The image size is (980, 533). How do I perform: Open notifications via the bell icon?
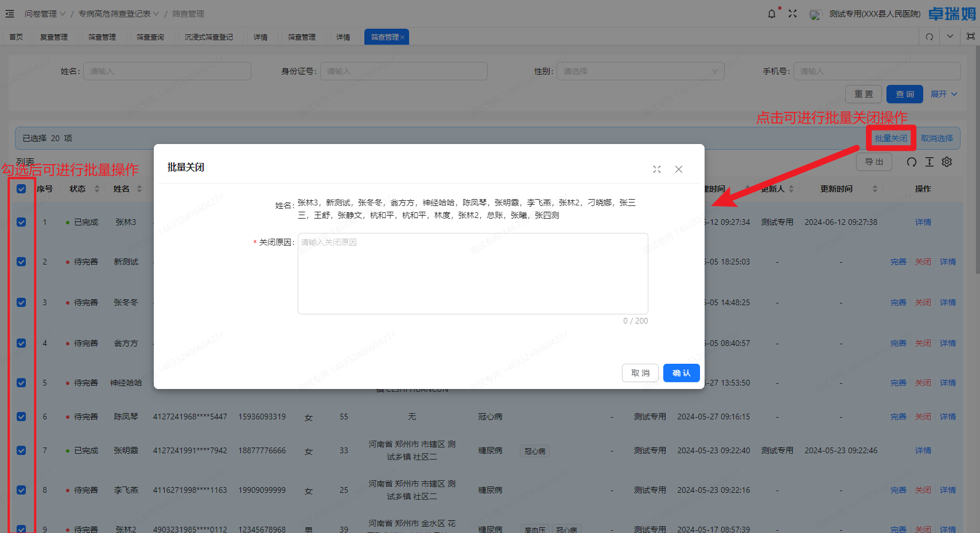point(772,14)
